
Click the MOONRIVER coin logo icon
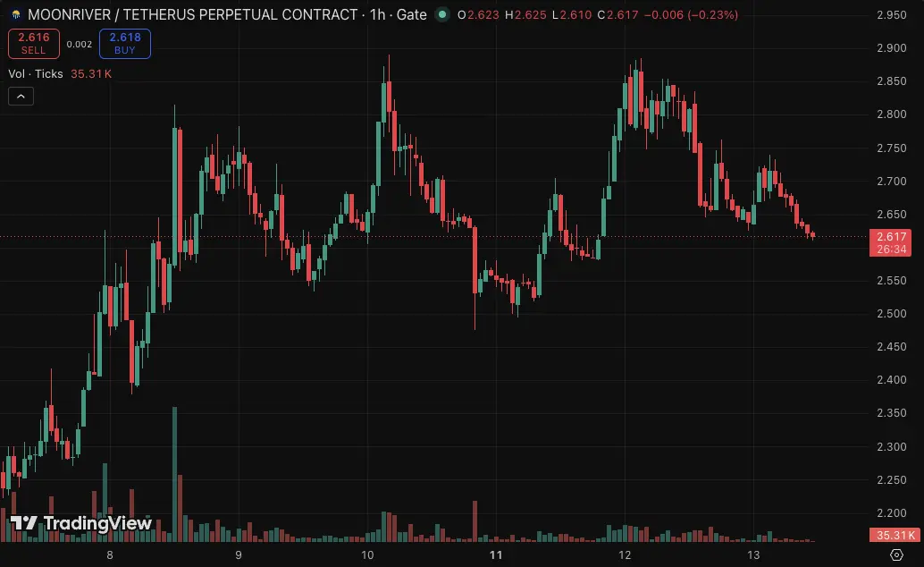(16, 14)
